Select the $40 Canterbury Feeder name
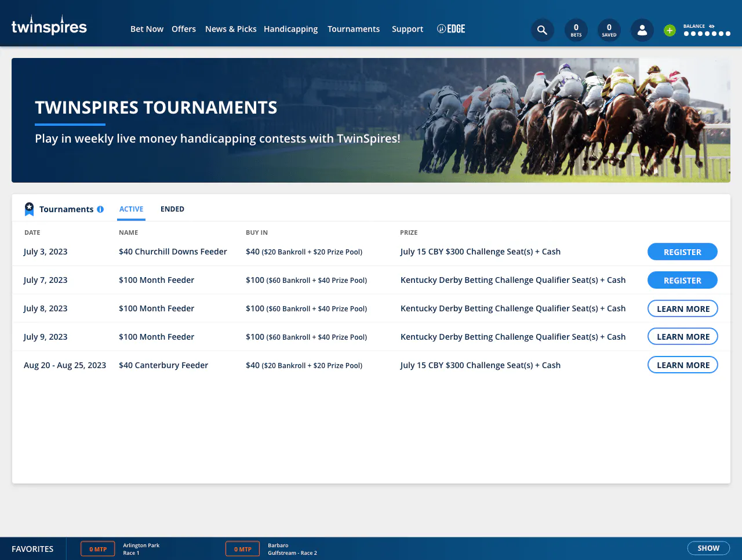Screen dimensions: 742x560 point(163,365)
